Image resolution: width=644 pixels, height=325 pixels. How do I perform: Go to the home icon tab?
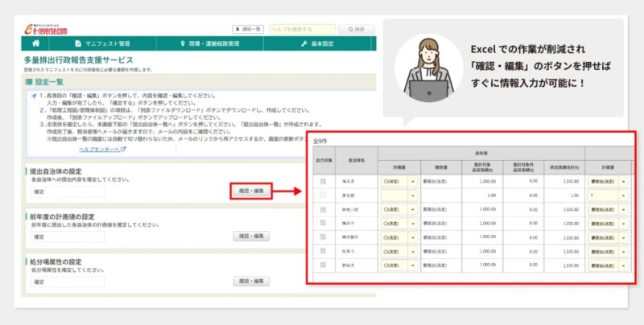35,43
